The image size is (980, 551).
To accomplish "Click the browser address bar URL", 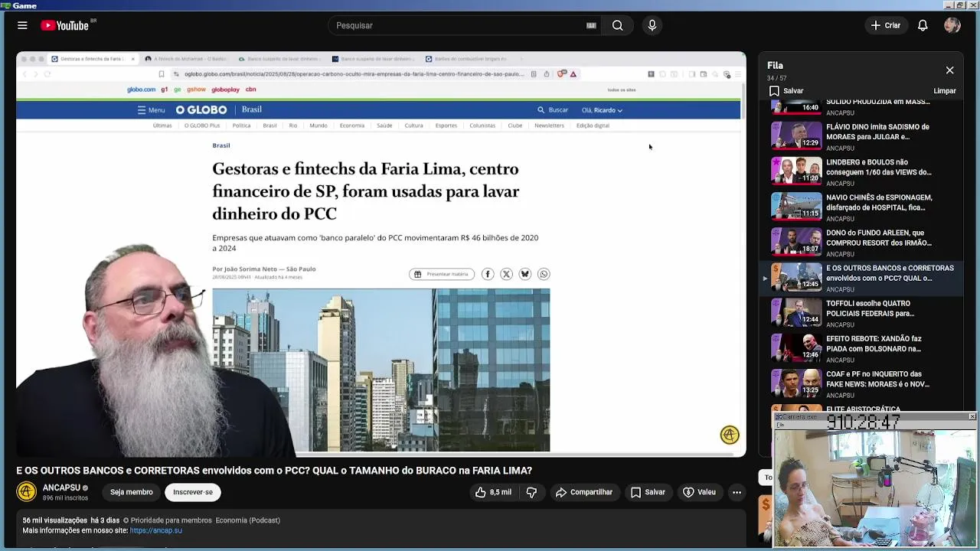I will tap(354, 74).
